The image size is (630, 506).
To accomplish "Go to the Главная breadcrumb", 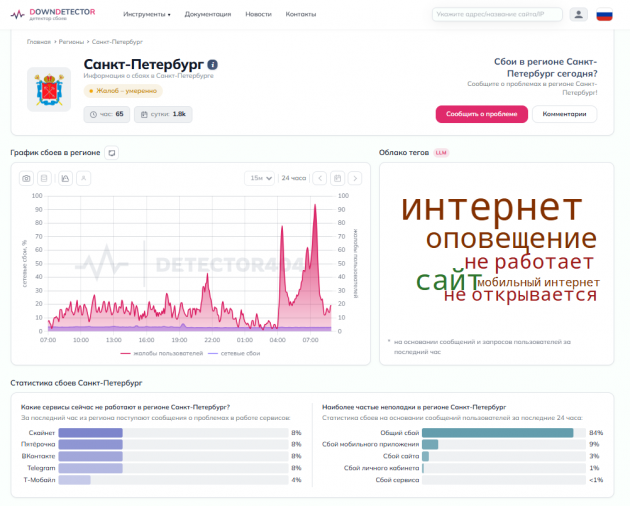I will click(39, 42).
